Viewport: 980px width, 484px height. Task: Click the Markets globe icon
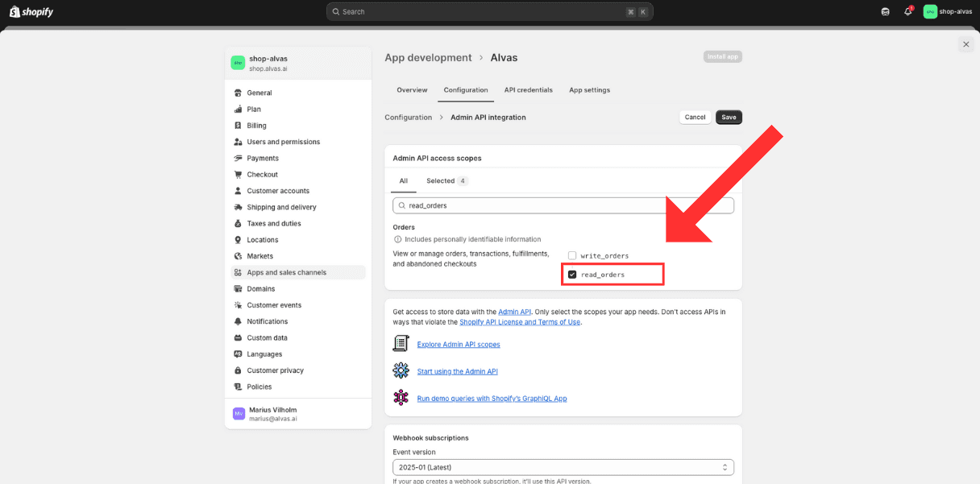[238, 256]
